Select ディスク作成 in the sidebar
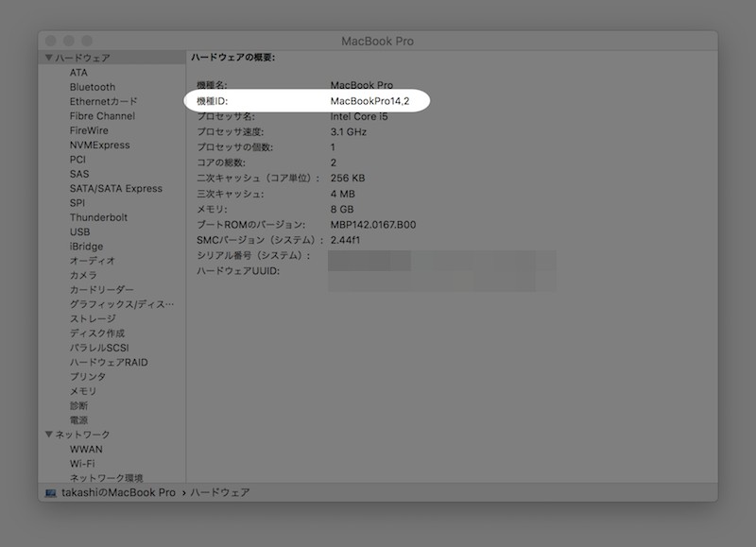This screenshot has width=756, height=547. point(97,333)
